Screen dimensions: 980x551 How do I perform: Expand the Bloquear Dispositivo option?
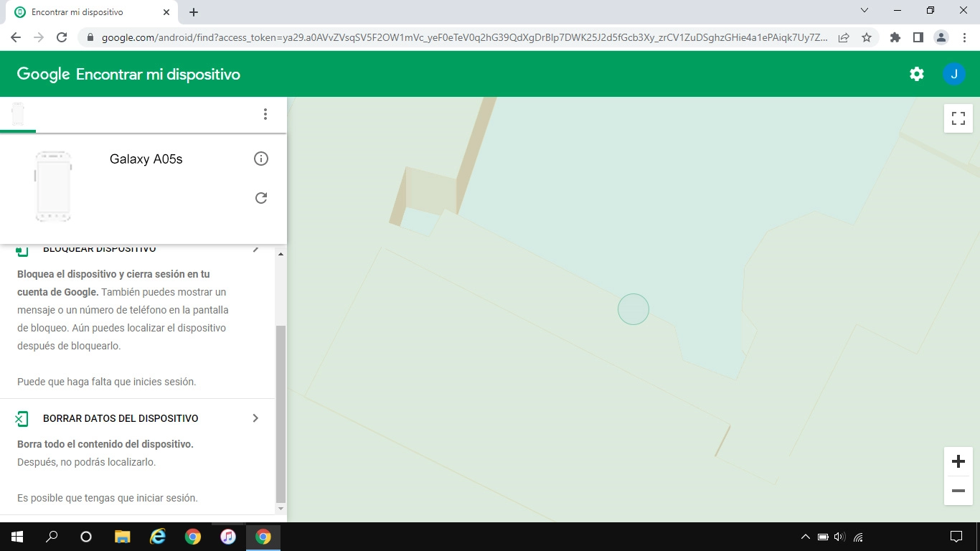point(255,248)
